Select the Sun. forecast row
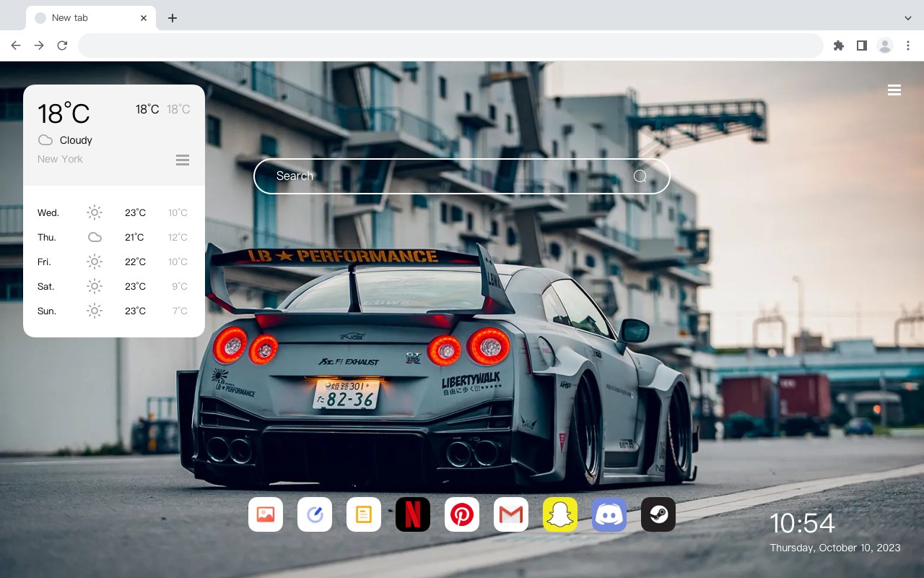This screenshot has height=578, width=924. pos(114,311)
